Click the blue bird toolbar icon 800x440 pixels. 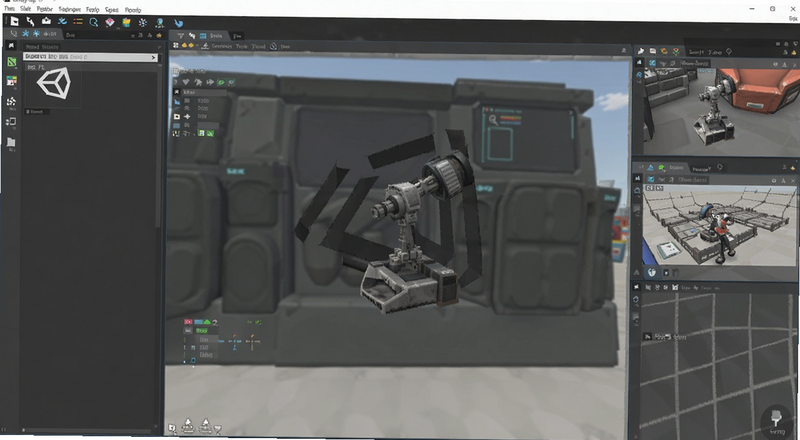coord(178,23)
